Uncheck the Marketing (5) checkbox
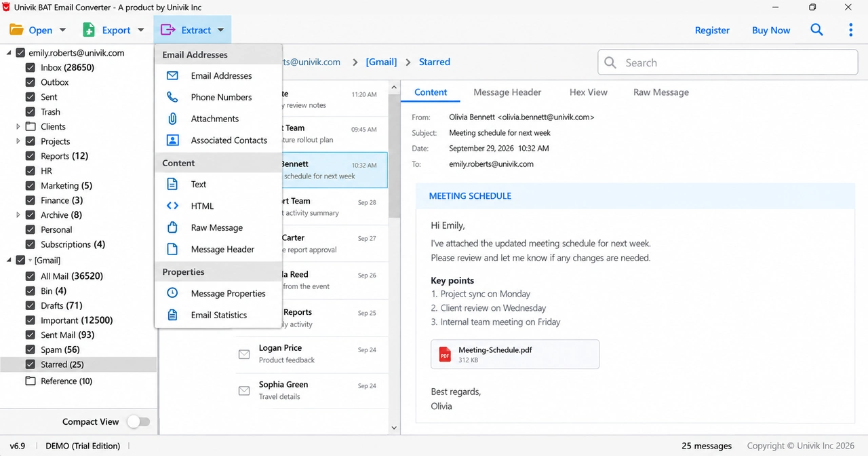 pos(31,185)
